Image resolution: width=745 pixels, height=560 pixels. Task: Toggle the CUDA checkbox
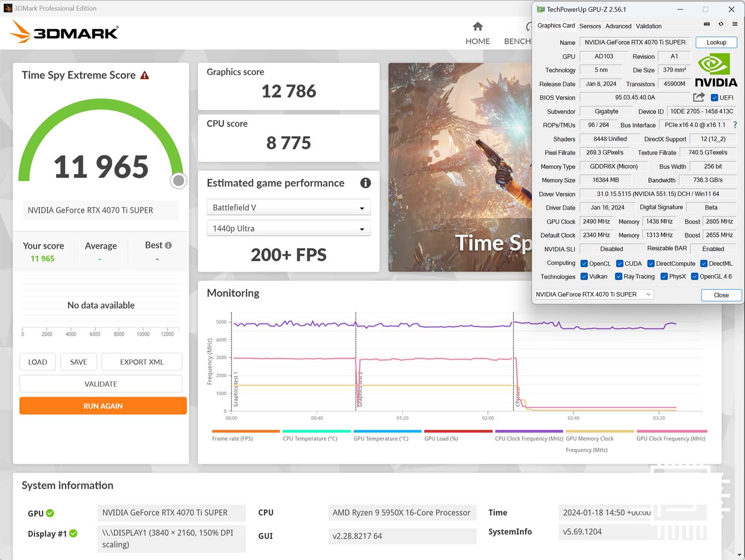point(619,264)
